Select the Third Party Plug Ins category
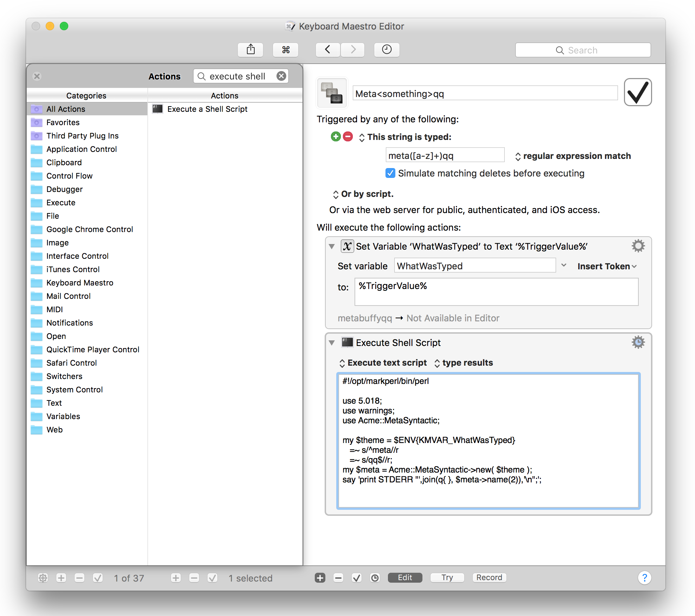The image size is (695, 616). pos(87,136)
